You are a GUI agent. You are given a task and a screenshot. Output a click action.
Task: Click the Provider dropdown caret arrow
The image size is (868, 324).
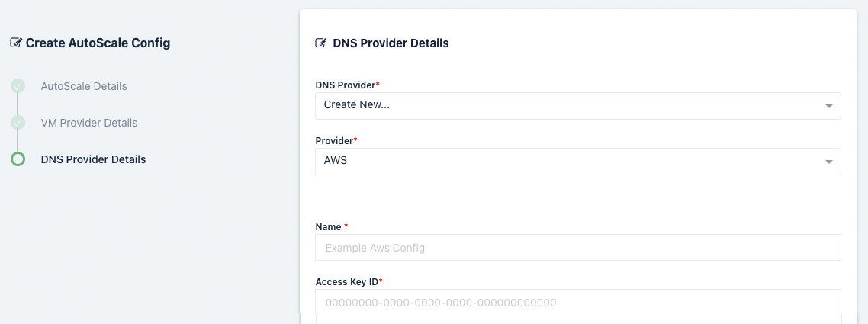coord(829,162)
